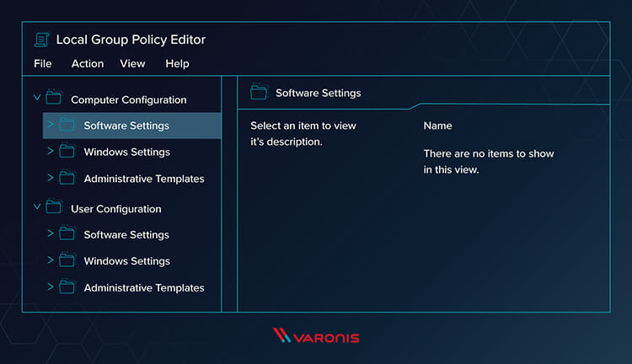Select Administrative Templates label under Computer Configuration
632x364 pixels.
[144, 179]
